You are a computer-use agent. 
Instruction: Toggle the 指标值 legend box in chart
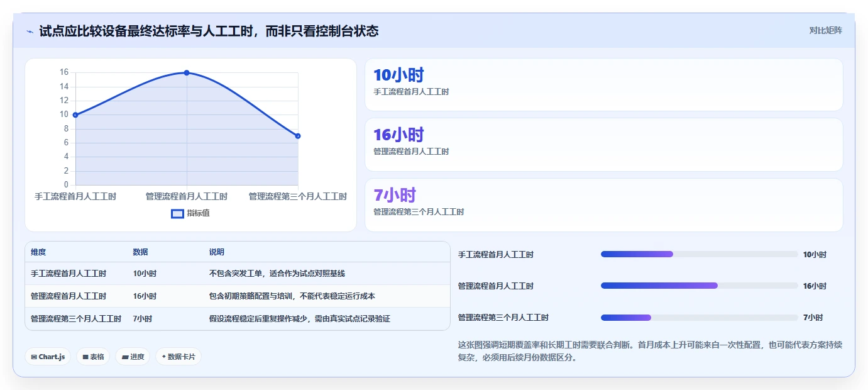pyautogui.click(x=178, y=213)
